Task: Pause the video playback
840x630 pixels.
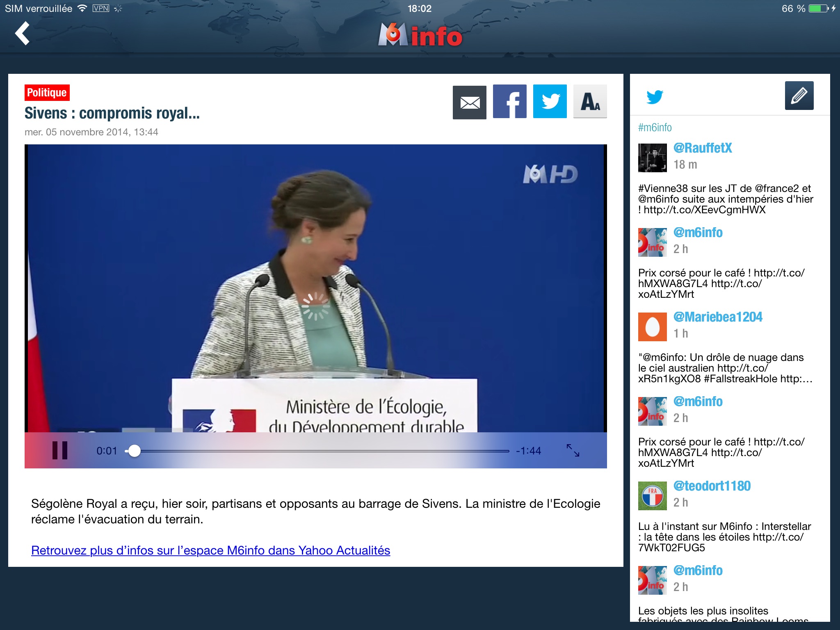Action: click(x=60, y=450)
